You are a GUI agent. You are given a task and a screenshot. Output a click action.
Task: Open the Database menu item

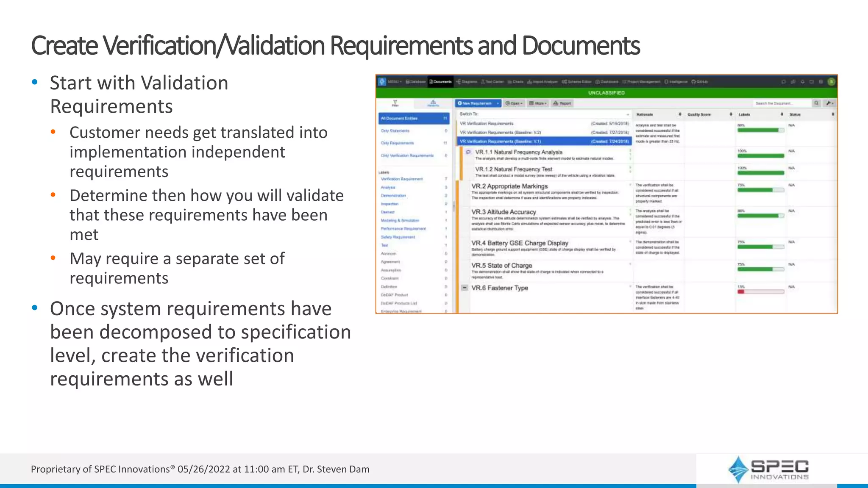(415, 82)
